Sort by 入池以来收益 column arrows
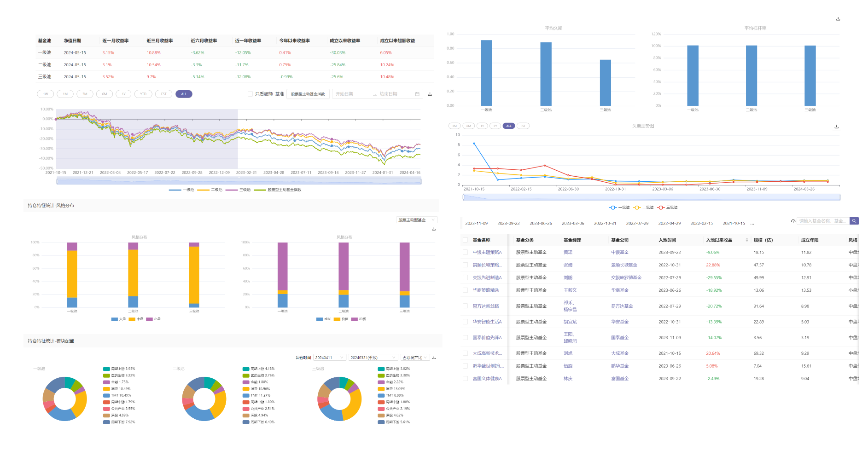The image size is (868, 462). point(746,240)
